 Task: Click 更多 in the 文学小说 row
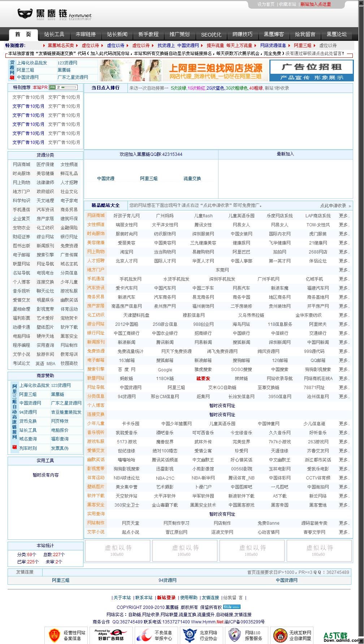pos(344,532)
